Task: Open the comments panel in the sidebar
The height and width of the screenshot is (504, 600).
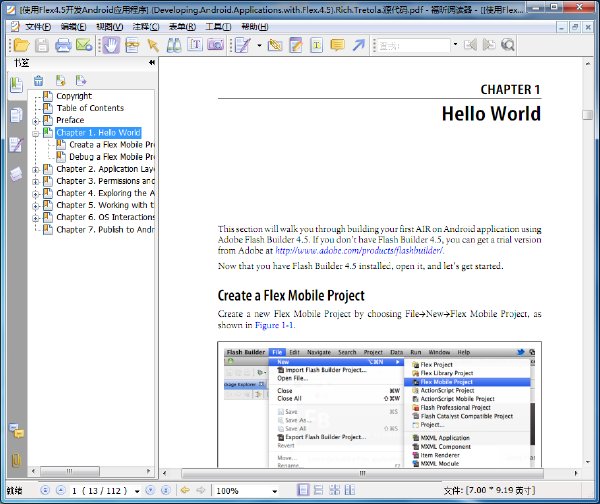Action: (x=16, y=431)
